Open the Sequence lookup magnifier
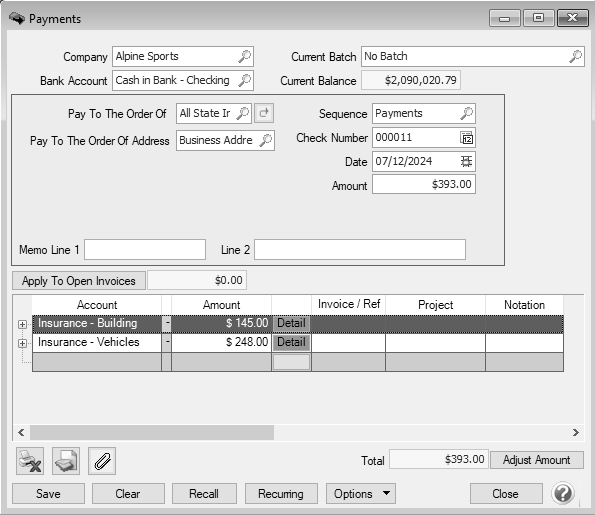The width and height of the screenshot is (595, 515). tap(466, 113)
